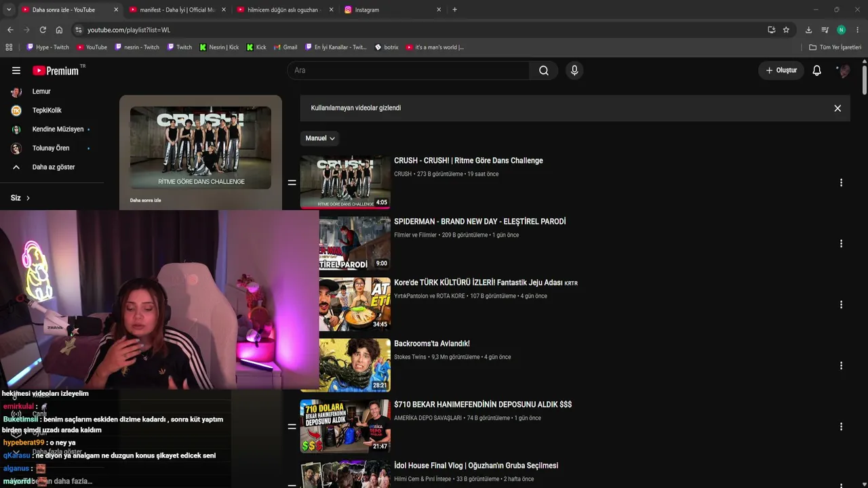
Task: Open the YouTube bookmark in bookmarks bar
Action: click(x=92, y=47)
